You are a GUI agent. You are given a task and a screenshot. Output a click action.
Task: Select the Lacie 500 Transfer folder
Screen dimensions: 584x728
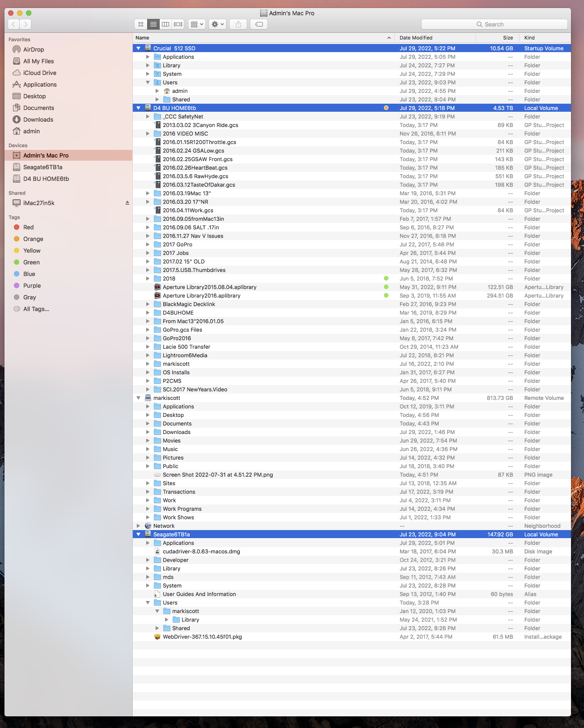[186, 346]
